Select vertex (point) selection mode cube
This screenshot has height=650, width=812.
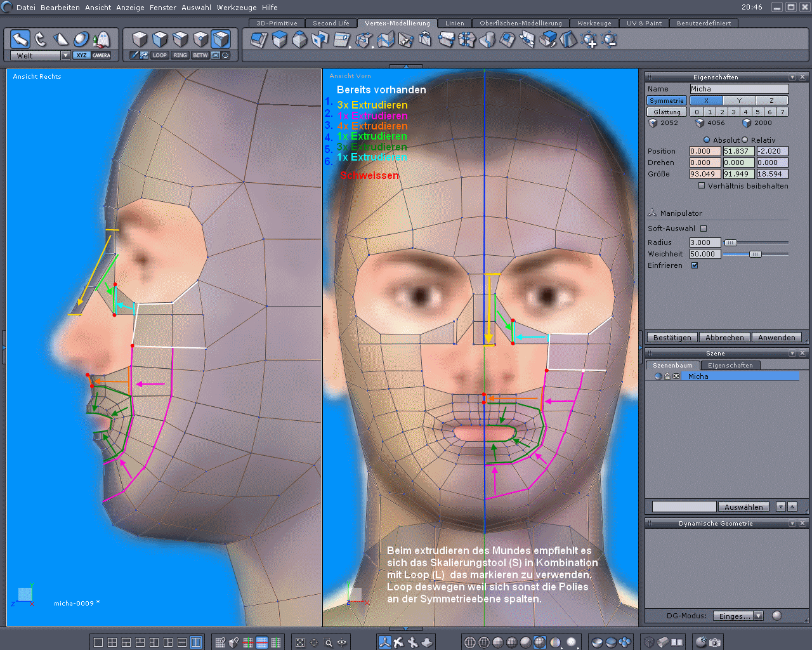point(200,39)
